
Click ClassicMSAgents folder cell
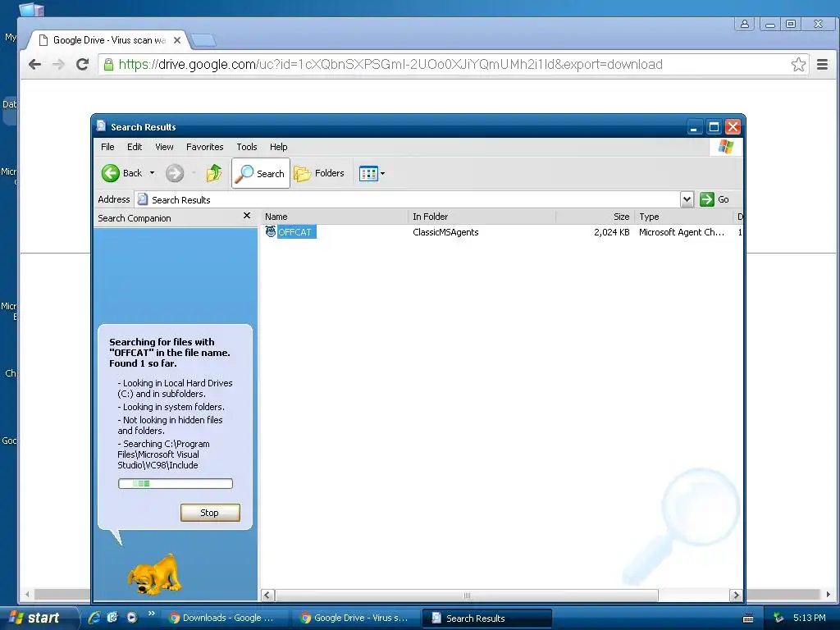coord(445,232)
